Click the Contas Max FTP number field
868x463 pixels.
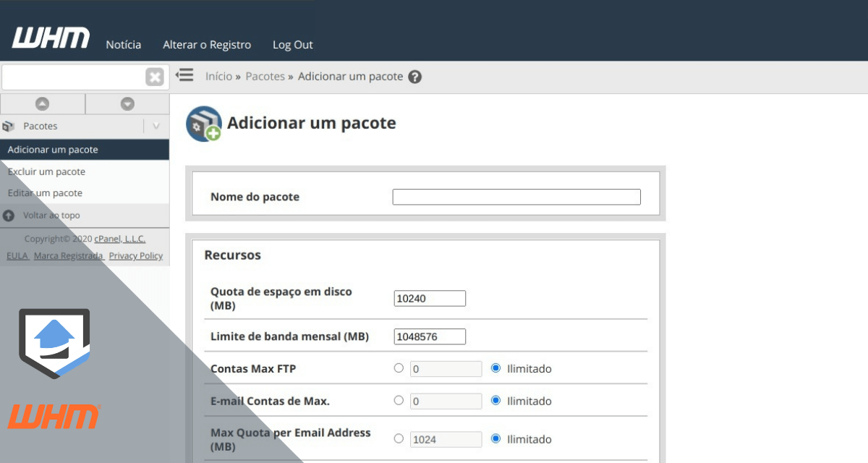pyautogui.click(x=446, y=369)
